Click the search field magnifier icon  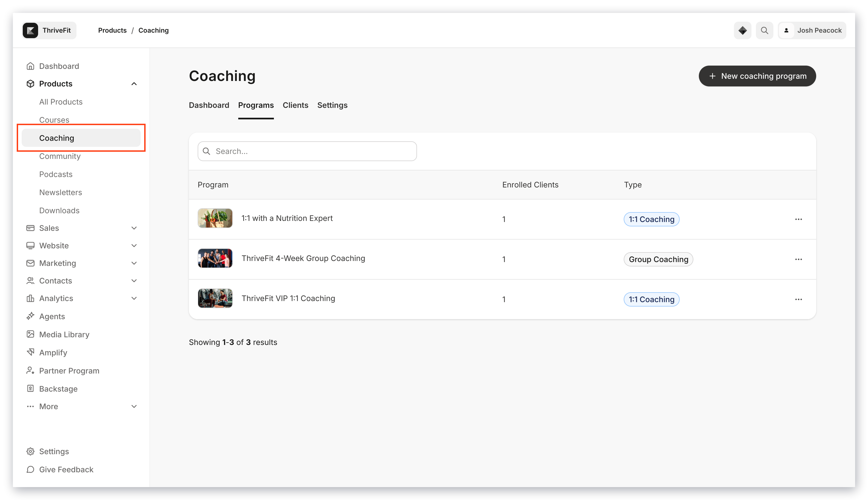[x=206, y=151]
